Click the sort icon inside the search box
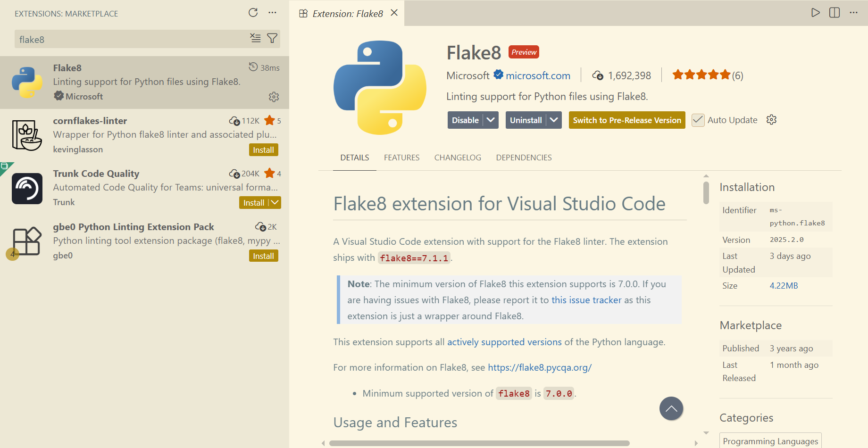This screenshot has width=868, height=448. click(x=255, y=39)
